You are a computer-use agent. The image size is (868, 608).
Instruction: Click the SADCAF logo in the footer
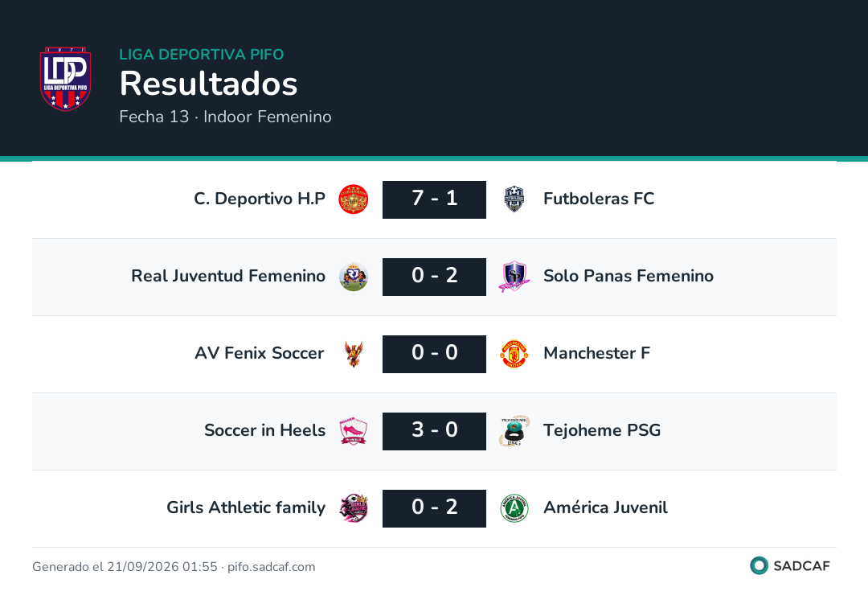790,565
